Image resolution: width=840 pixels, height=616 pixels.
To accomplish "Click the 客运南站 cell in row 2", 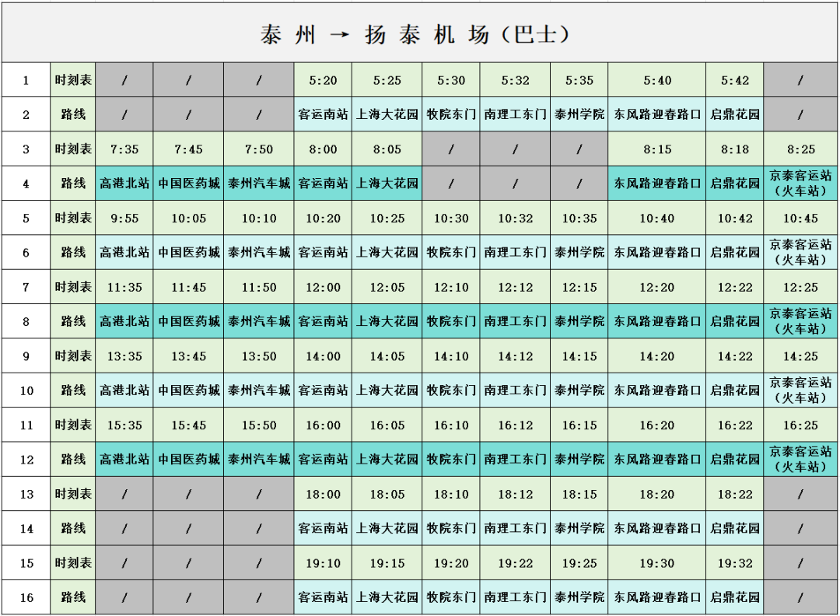I will (x=323, y=114).
